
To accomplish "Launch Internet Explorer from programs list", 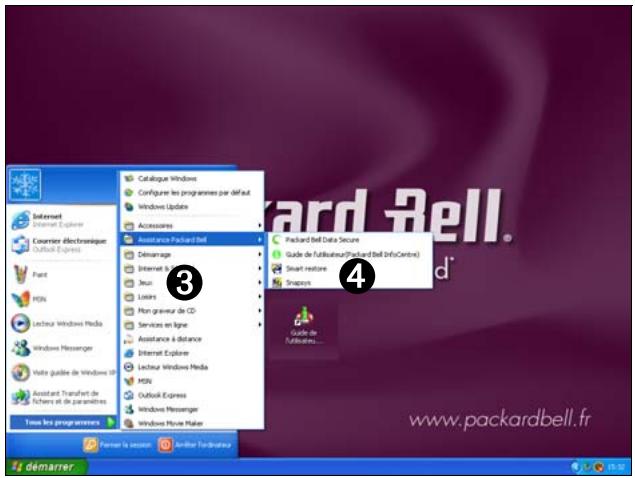I will point(192,353).
